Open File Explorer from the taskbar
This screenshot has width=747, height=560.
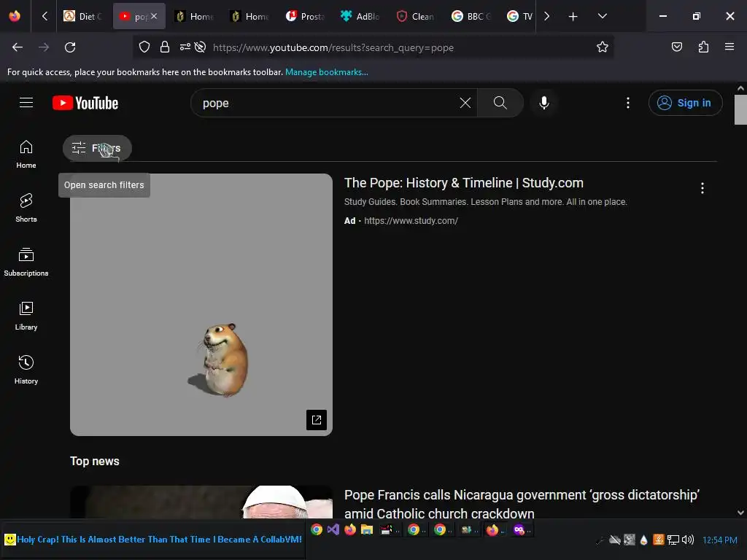pyautogui.click(x=366, y=529)
